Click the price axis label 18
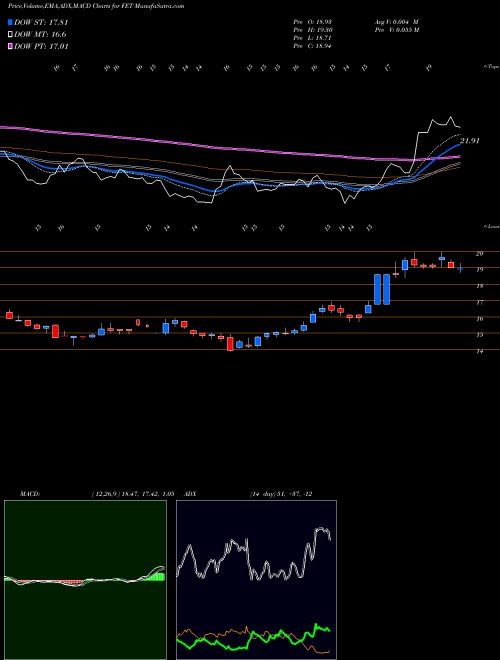Viewport: 500px width, 660px height. pyautogui.click(x=479, y=286)
